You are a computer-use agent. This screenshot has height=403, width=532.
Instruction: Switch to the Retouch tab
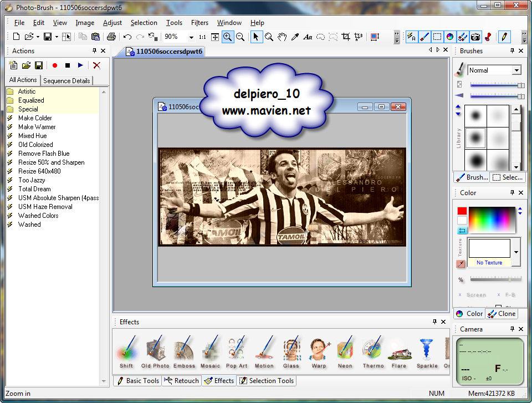(182, 381)
